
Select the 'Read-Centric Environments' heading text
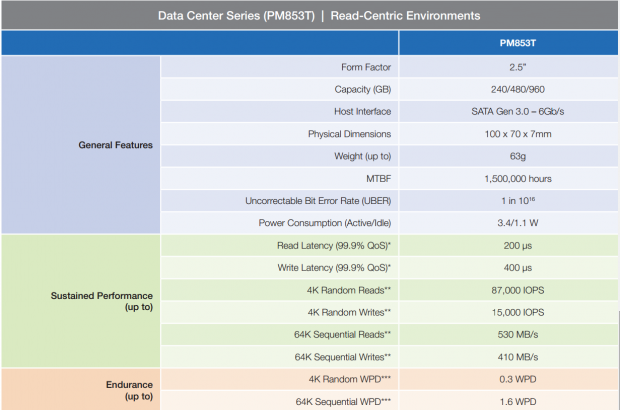(405, 16)
